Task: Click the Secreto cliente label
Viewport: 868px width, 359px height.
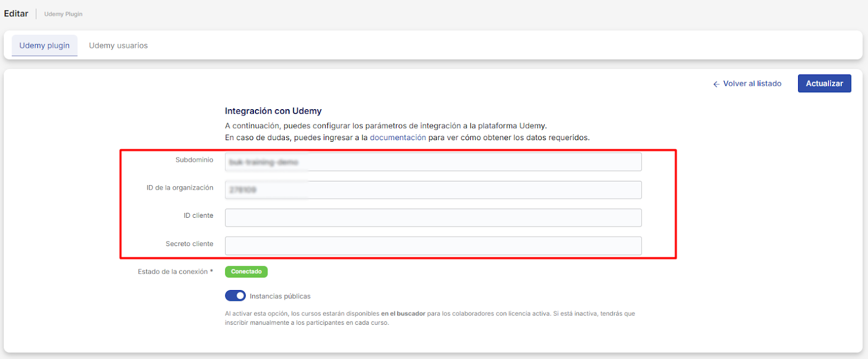Action: click(189, 244)
